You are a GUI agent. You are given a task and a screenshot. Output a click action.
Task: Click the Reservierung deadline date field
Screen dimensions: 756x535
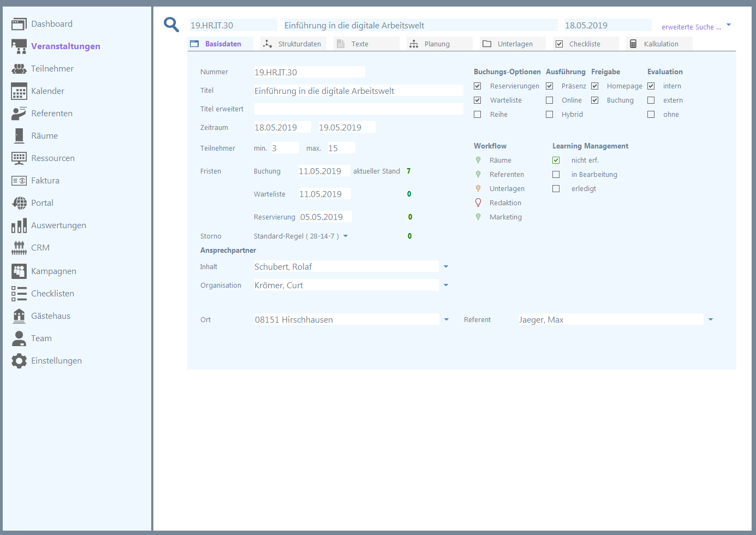[326, 217]
